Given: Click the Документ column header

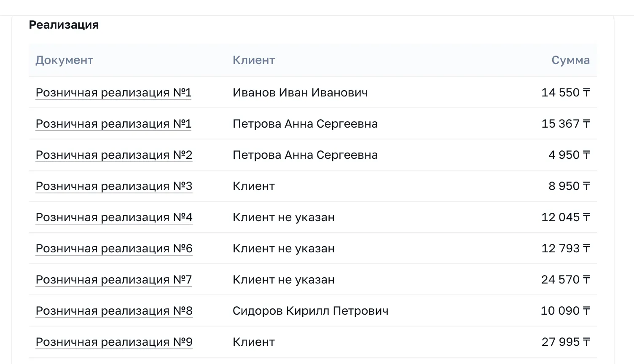Looking at the screenshot, I should pos(64,60).
